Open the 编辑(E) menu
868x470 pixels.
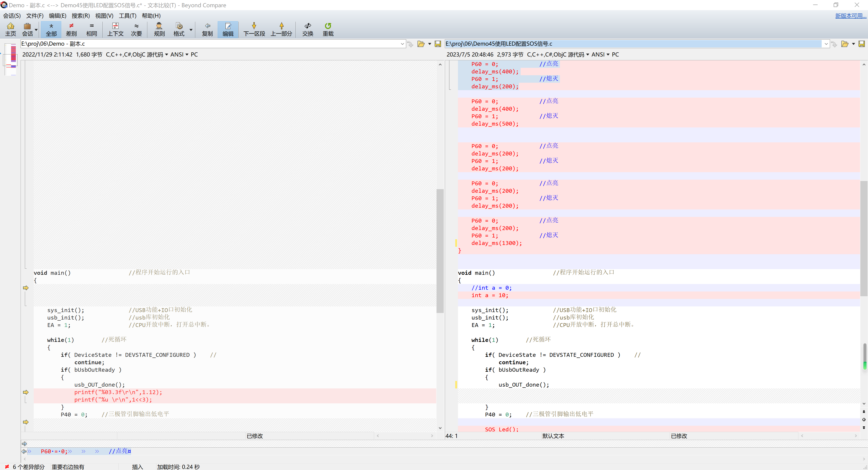57,16
